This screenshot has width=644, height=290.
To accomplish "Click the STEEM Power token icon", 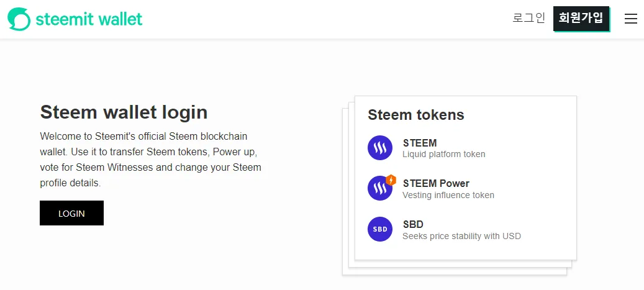I will [380, 188].
